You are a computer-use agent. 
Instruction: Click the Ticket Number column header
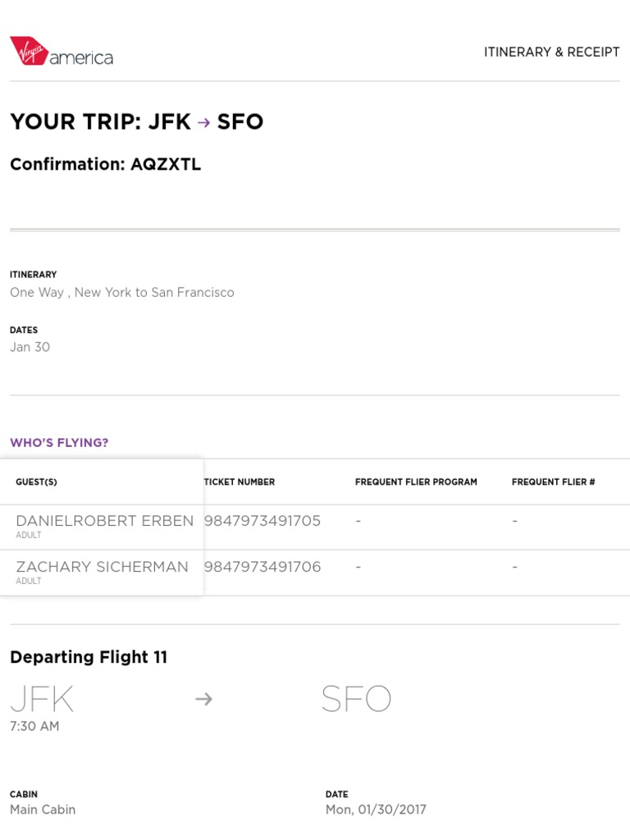click(240, 482)
